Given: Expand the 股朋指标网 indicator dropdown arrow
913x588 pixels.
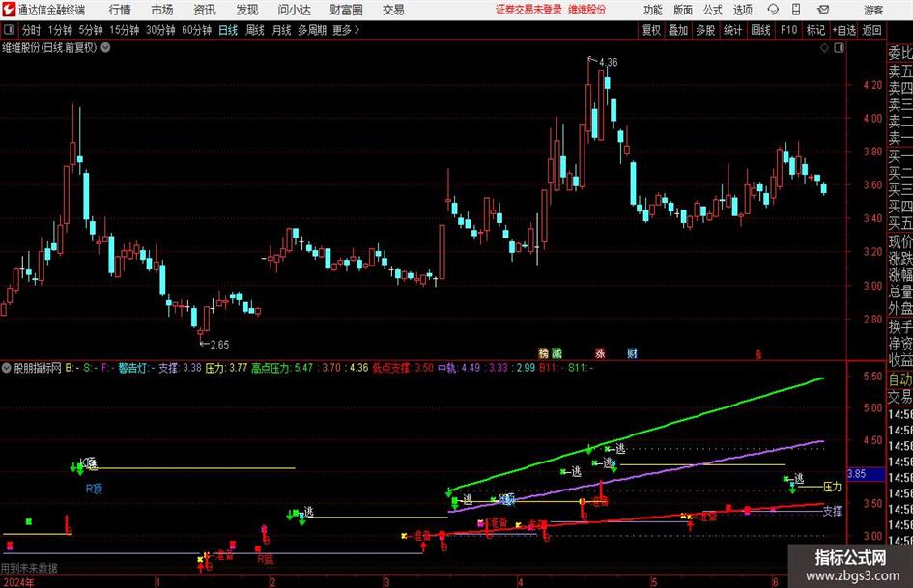Looking at the screenshot, I should tap(7, 368).
